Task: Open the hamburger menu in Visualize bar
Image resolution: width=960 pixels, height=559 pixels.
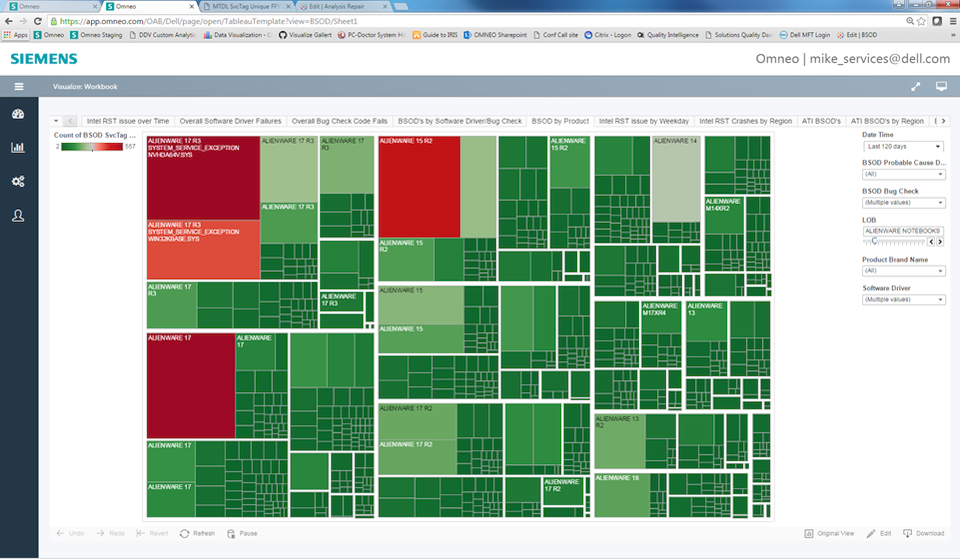Action: 19,86
